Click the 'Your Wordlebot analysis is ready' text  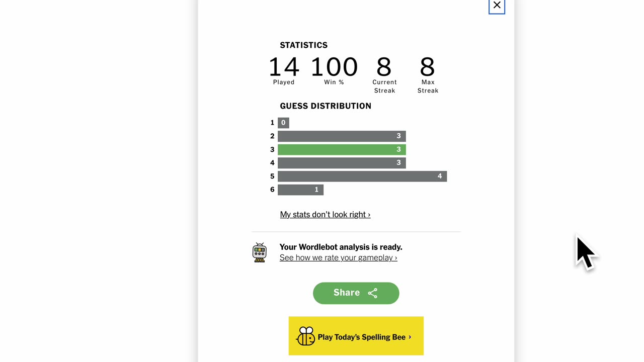point(341,247)
